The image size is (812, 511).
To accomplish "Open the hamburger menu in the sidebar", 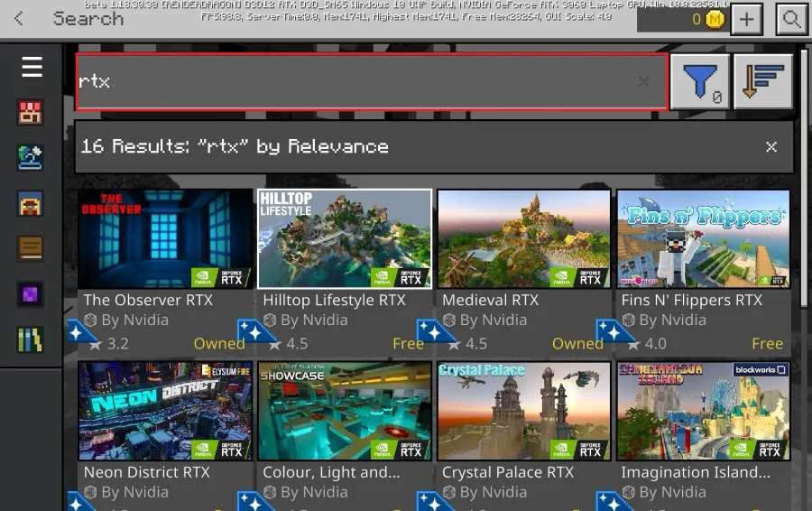I will coord(32,67).
